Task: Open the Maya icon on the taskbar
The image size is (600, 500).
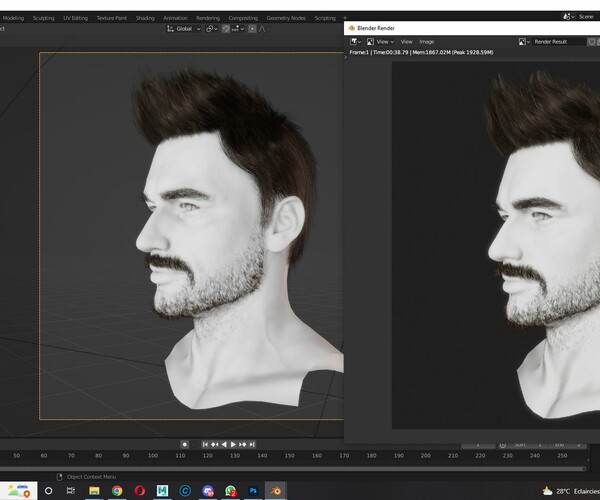Action: coord(162,490)
